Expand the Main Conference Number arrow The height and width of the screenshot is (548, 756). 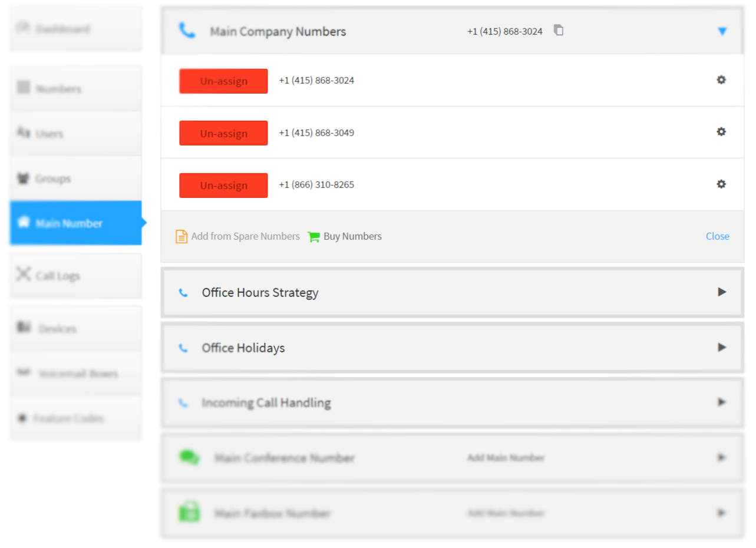pyautogui.click(x=722, y=457)
